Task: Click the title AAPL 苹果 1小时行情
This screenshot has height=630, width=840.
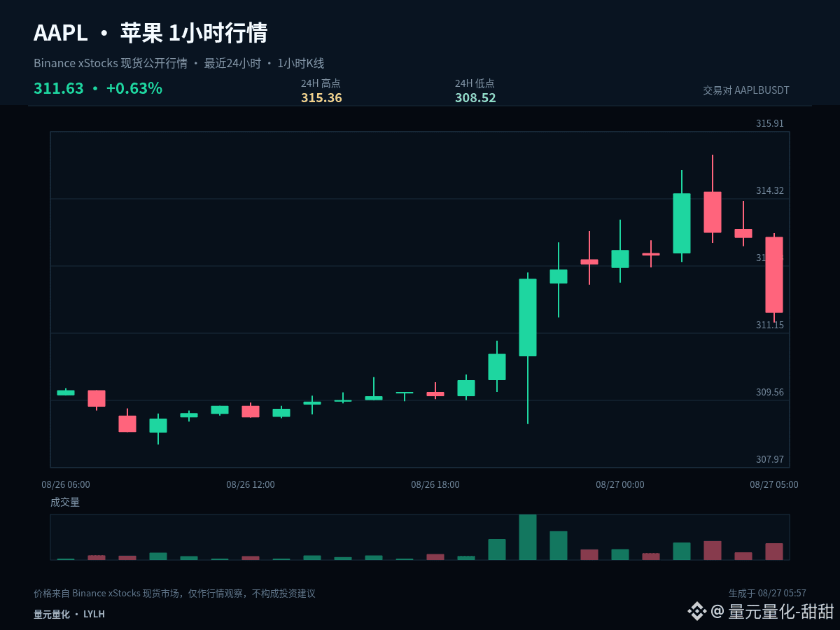Action: tap(150, 33)
